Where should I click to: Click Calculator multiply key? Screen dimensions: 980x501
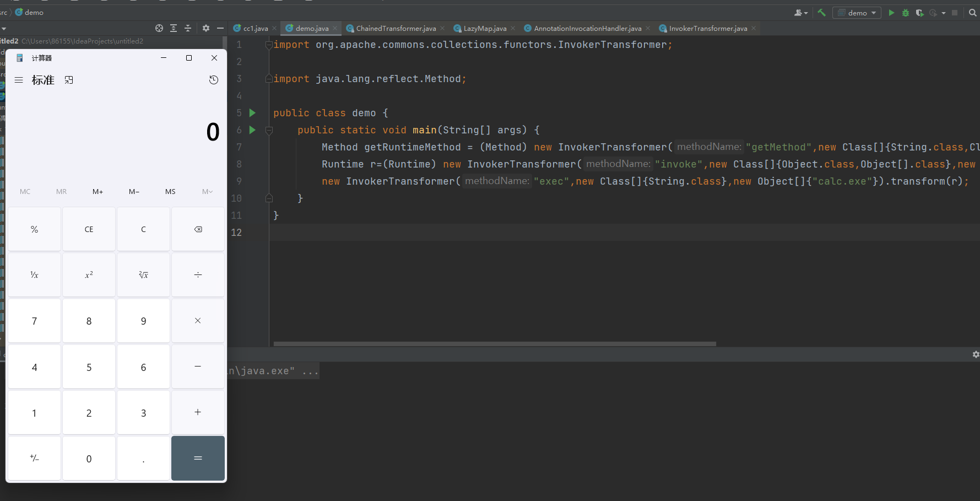click(198, 321)
